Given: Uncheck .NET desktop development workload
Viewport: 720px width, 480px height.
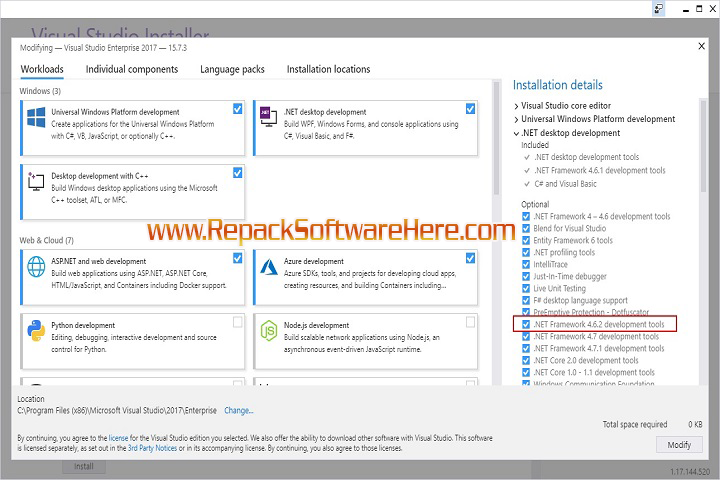Looking at the screenshot, I should (x=470, y=109).
